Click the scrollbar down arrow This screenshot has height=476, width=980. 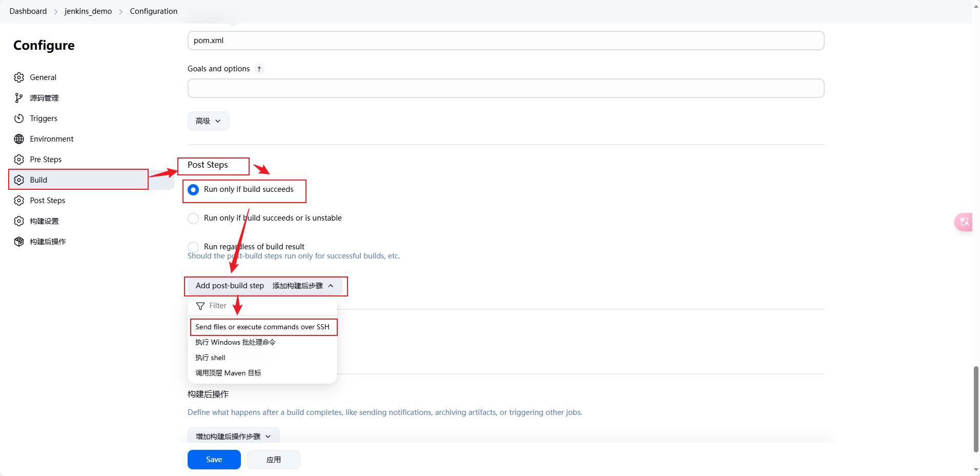[x=976, y=470]
